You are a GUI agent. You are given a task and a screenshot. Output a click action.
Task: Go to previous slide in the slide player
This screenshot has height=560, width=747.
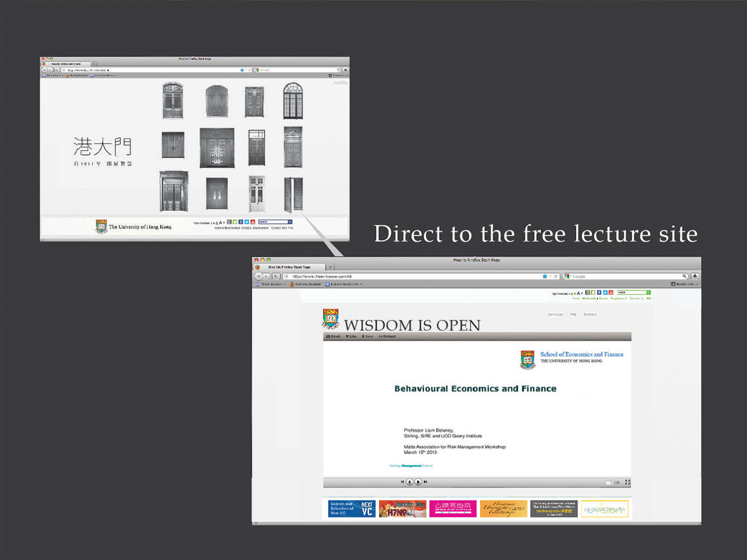pos(410,482)
